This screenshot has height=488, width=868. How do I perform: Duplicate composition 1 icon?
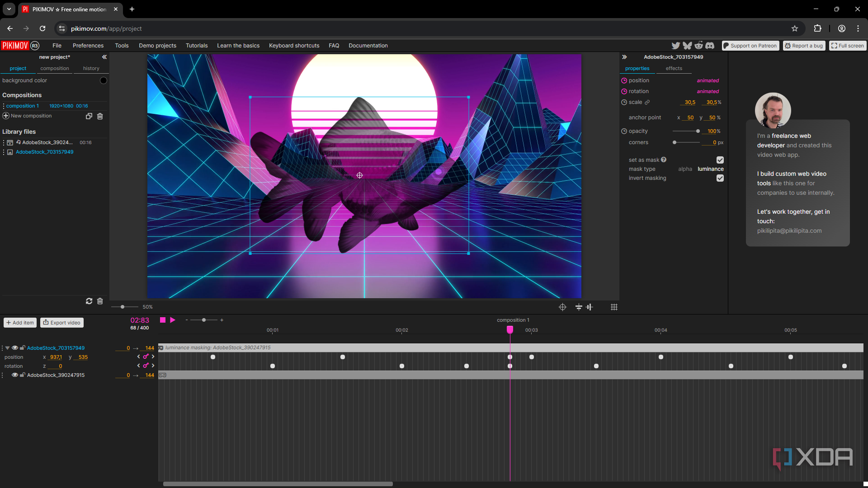pos(89,116)
